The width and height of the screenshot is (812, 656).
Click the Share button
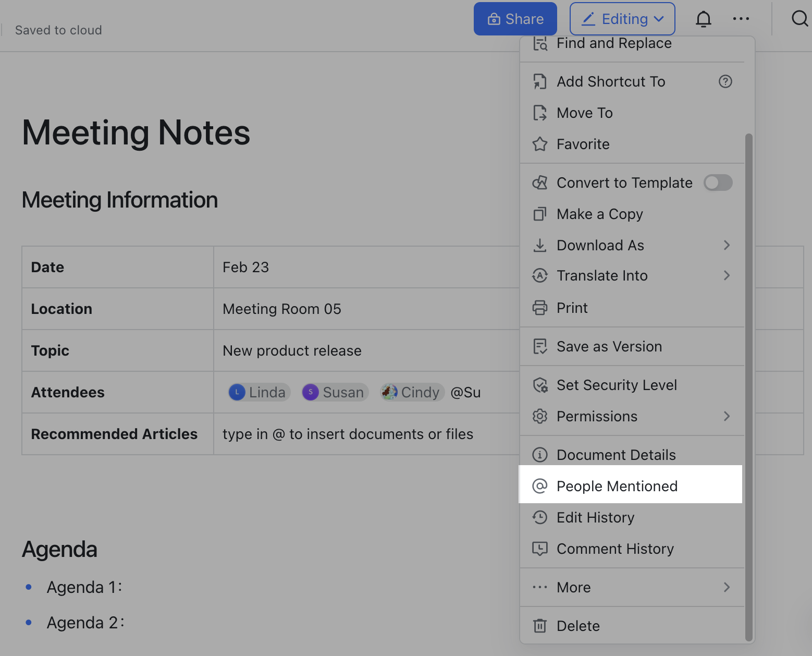515,19
